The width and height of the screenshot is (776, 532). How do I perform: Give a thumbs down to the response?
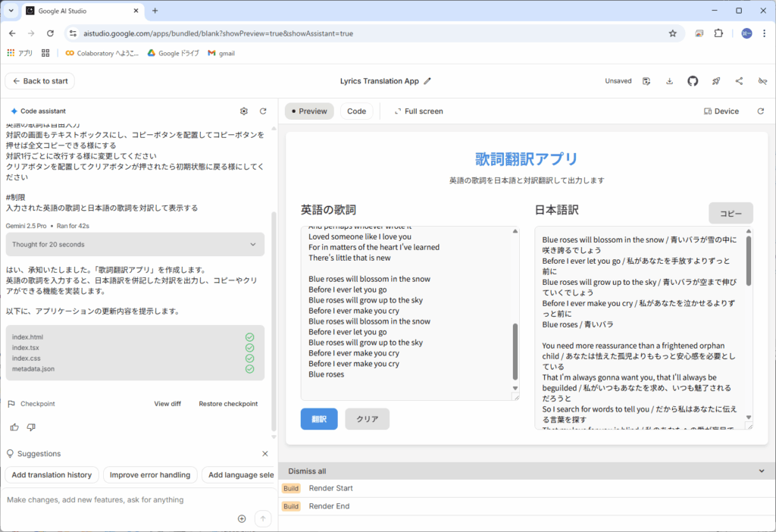[x=31, y=427]
